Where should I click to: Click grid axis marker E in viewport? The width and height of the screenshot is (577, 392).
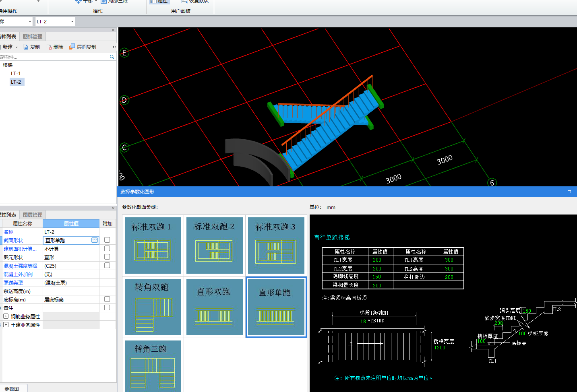124,53
